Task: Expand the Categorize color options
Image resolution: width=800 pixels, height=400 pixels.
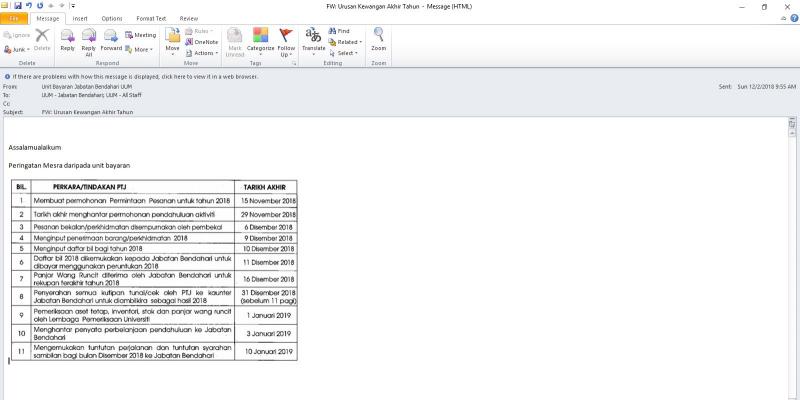Action: [x=260, y=42]
